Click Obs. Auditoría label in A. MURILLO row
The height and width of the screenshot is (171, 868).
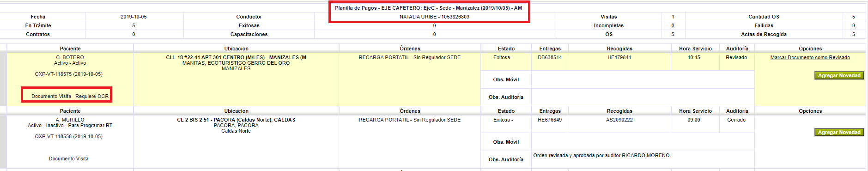coord(506,159)
